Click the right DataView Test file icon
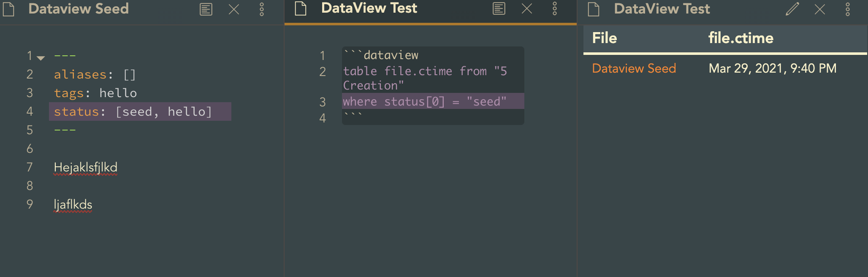Viewport: 868px width, 277px height. coord(594,9)
